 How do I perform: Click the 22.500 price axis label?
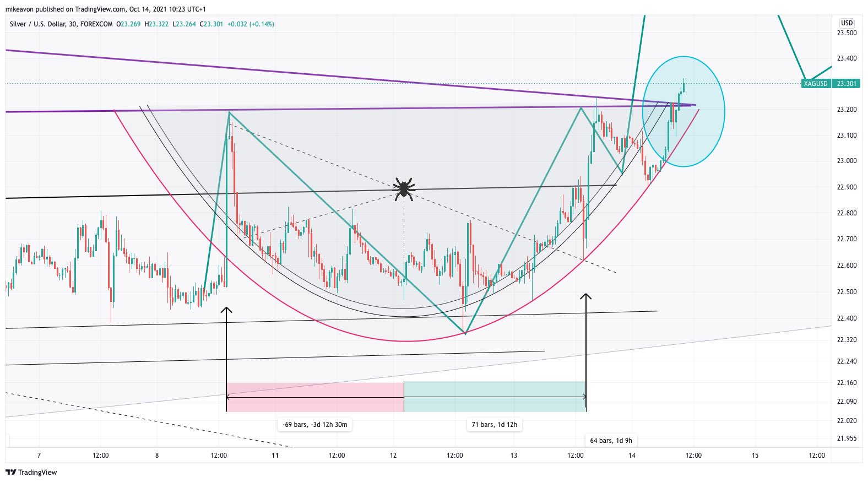847,292
